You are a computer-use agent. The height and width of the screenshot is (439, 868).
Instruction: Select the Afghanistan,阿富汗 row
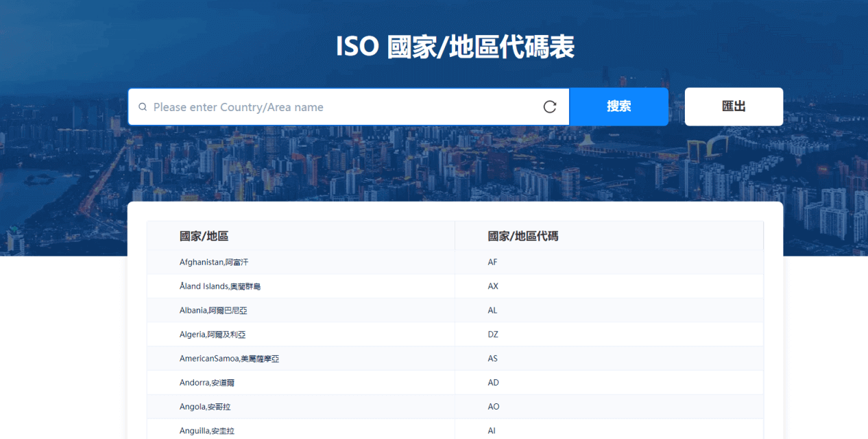click(209, 262)
